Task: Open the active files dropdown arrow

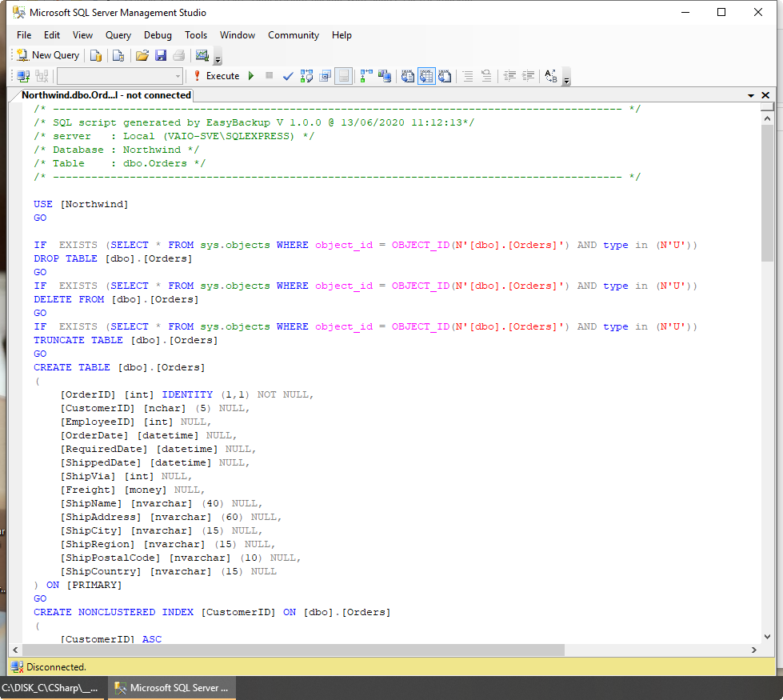Action: coord(750,95)
